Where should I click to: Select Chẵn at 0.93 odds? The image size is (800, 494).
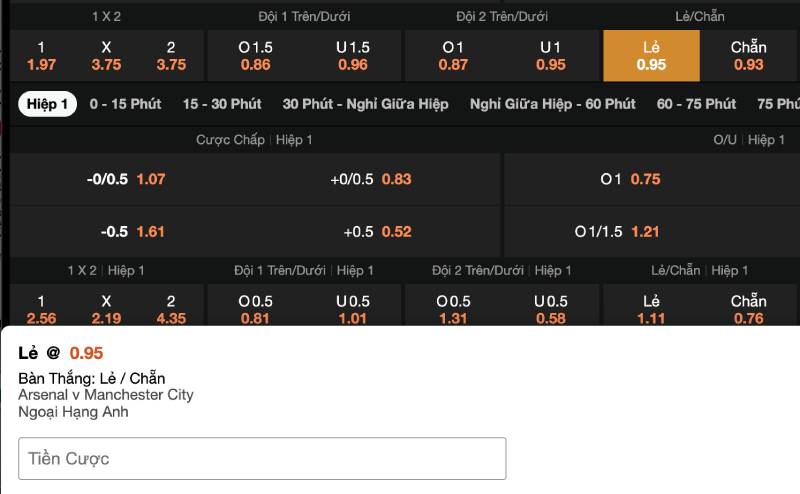click(748, 56)
